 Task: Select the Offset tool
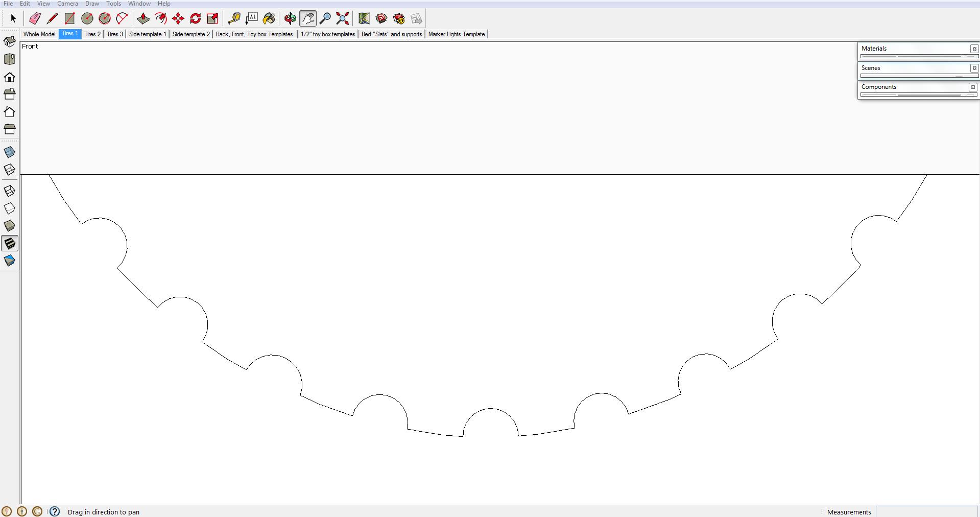tap(161, 19)
